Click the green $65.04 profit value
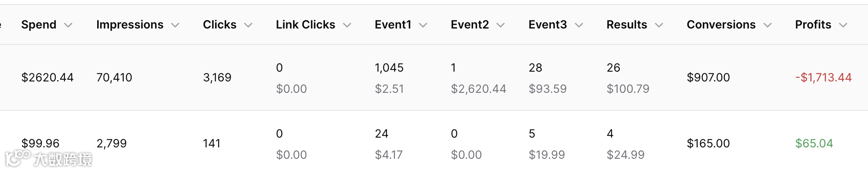This screenshot has width=868, height=171. coord(814,143)
